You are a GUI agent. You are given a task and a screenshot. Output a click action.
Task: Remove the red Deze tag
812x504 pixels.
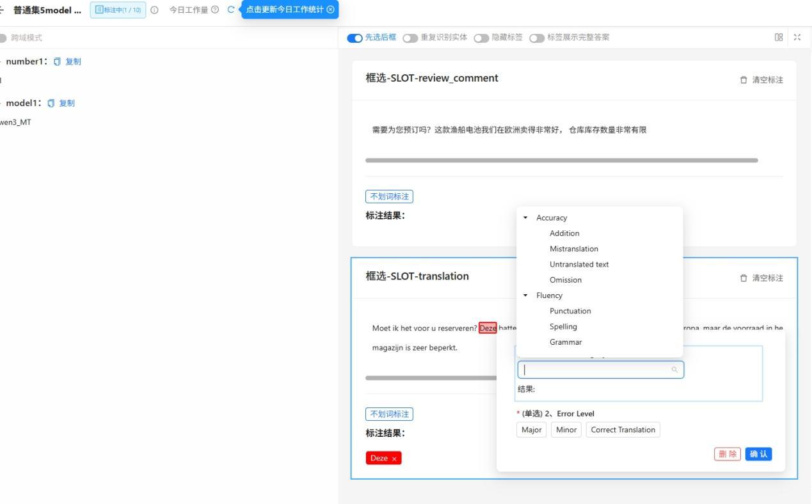pyautogui.click(x=394, y=459)
